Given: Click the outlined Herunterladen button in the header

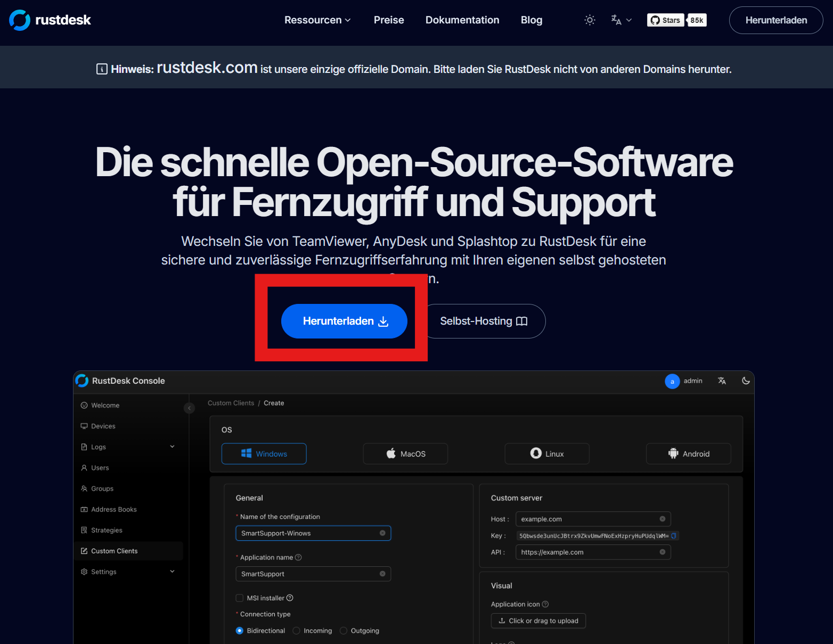Looking at the screenshot, I should click(x=776, y=20).
